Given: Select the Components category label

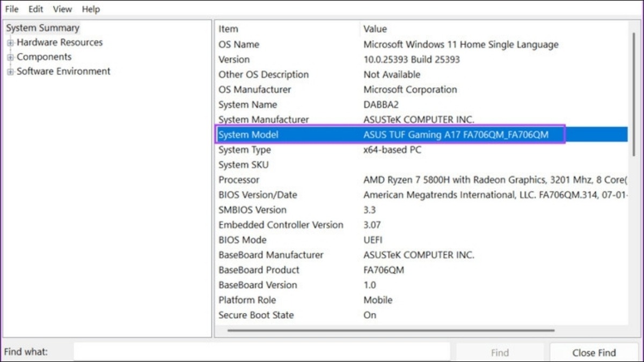Looking at the screenshot, I should pyautogui.click(x=44, y=57).
